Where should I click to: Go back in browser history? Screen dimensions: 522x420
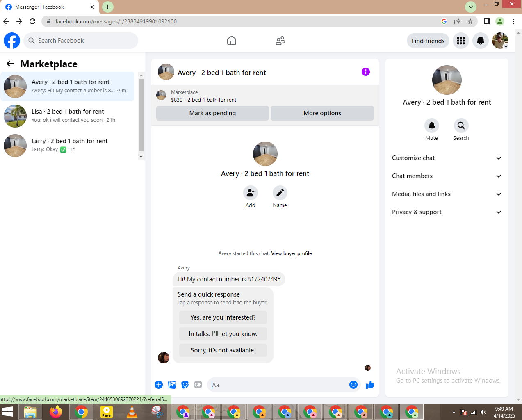pyautogui.click(x=6, y=21)
